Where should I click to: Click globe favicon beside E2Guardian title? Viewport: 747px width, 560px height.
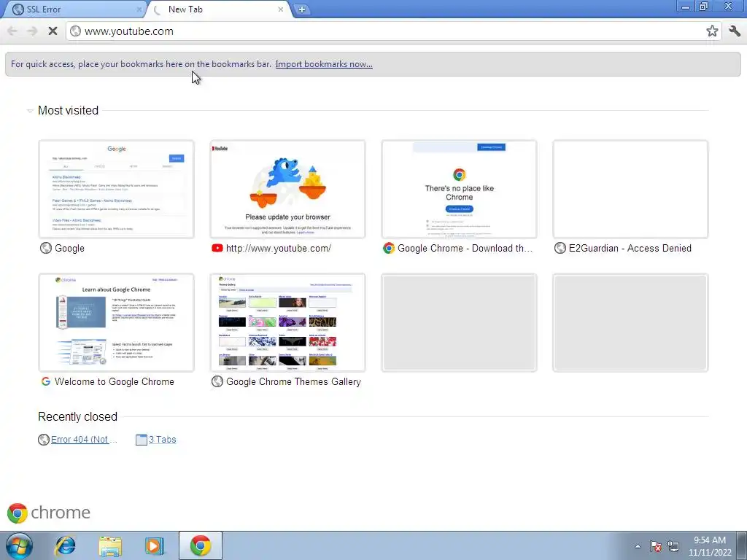click(560, 248)
